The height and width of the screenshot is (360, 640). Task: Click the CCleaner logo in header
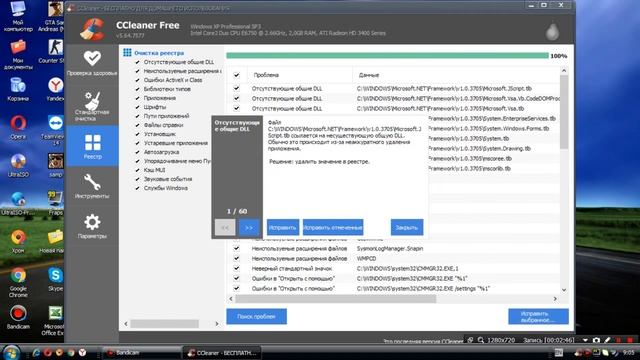click(x=92, y=29)
